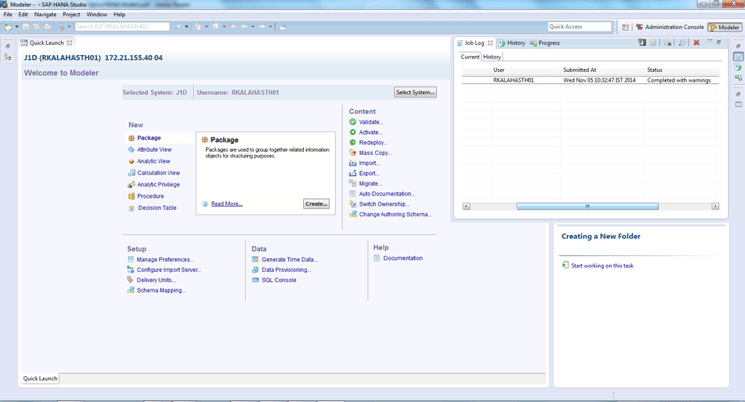Image resolution: width=745 pixels, height=402 pixels.
Task: Click the Redeploy icon in Content
Action: pos(353,143)
